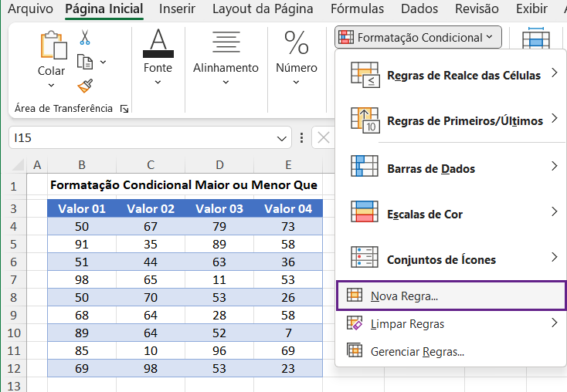Choose Barras de Dados menu entry
The width and height of the screenshot is (567, 392).
(x=451, y=168)
